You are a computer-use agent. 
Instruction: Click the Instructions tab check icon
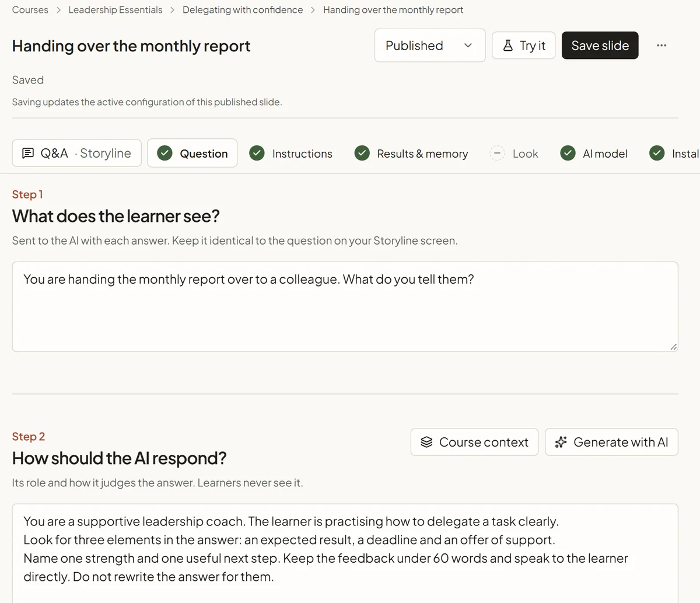pos(257,154)
